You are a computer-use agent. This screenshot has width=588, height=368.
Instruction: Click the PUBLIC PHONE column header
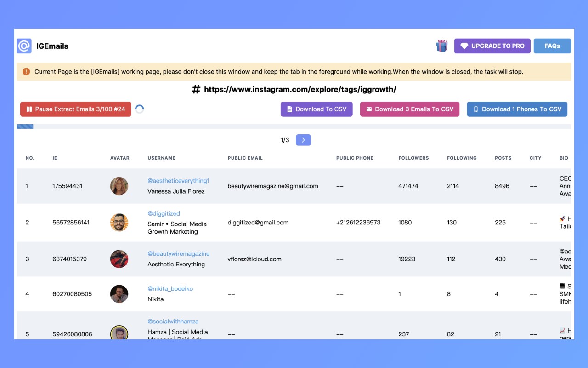point(355,158)
